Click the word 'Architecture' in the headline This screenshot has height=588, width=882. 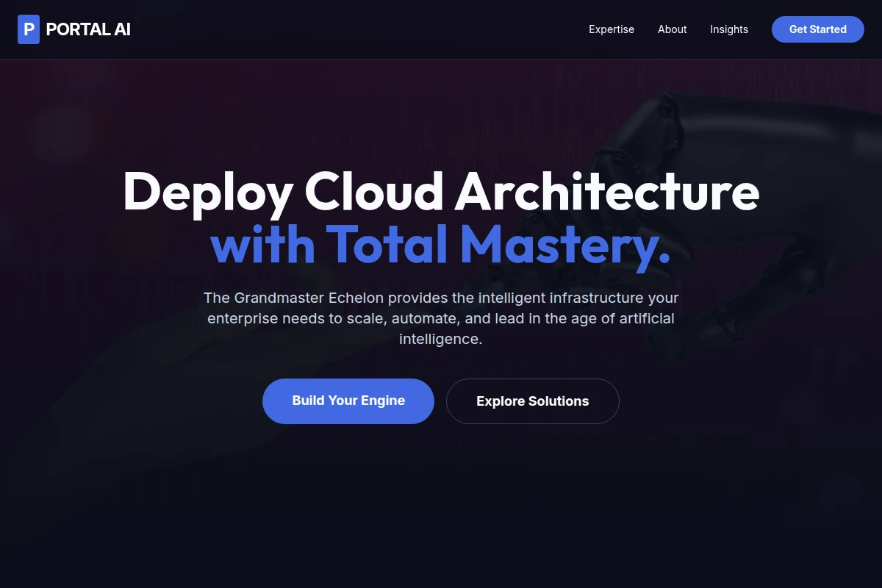pyautogui.click(x=607, y=192)
